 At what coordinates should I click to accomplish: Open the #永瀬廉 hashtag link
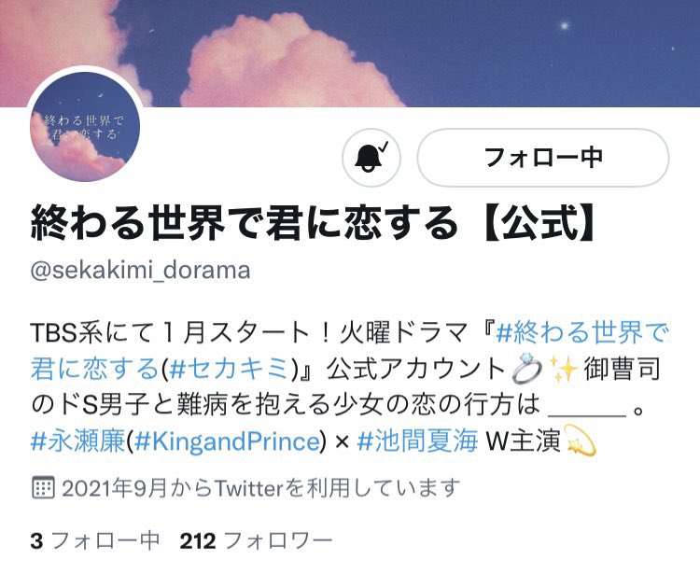click(x=78, y=441)
